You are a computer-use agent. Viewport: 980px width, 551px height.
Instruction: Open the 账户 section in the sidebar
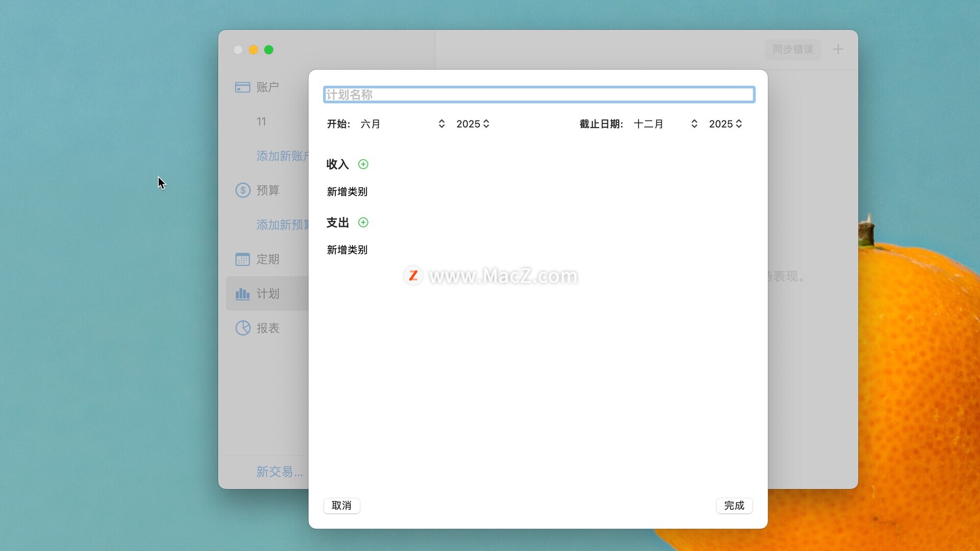[267, 87]
